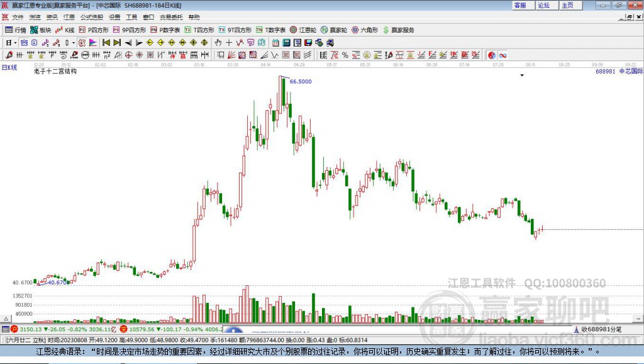This screenshot has width=644, height=364.
Task: Open the 赢家轮 wheel tool
Action: tap(334, 30)
